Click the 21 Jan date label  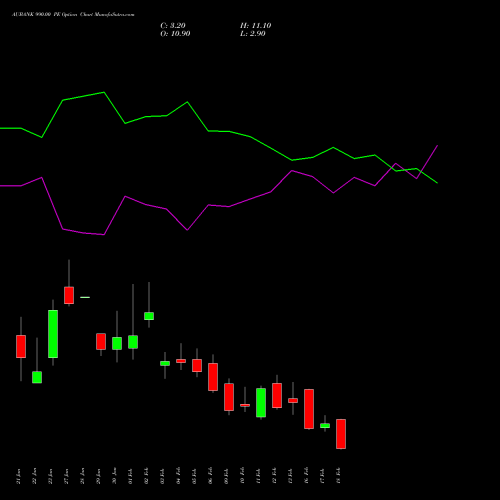(x=19, y=476)
